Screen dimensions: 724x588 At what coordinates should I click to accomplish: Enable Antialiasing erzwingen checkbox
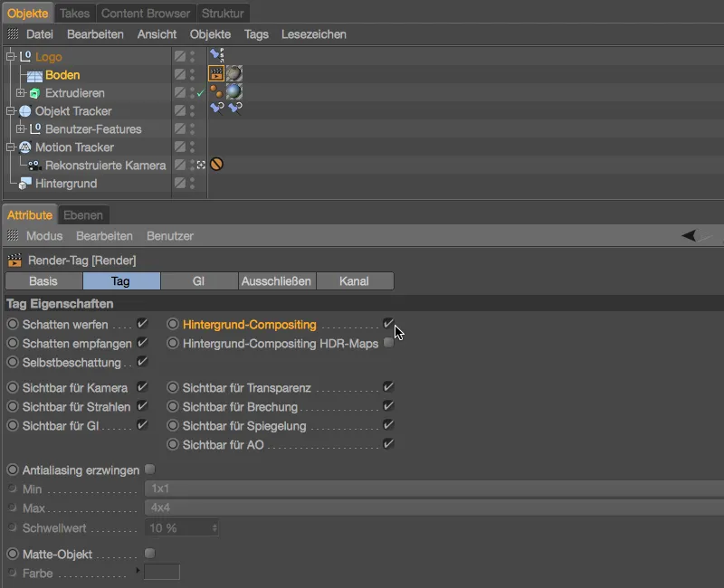(149, 469)
